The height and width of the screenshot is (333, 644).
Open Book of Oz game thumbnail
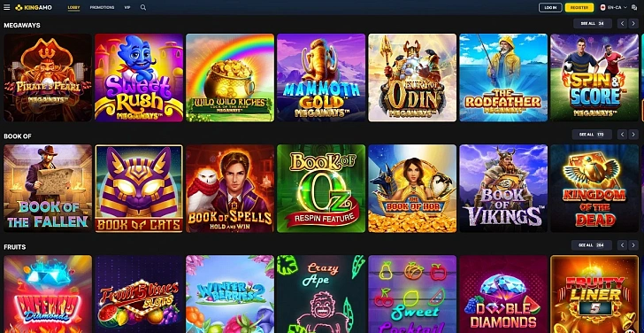(x=321, y=189)
